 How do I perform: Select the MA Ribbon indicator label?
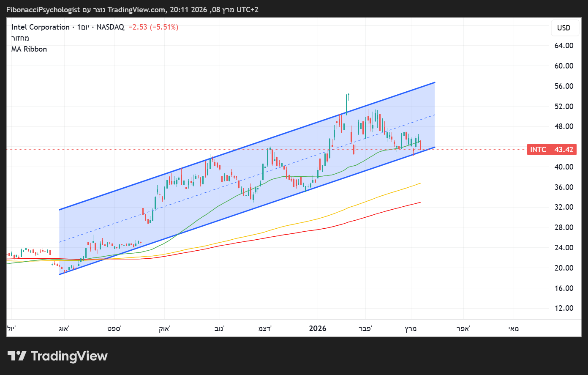(x=29, y=49)
